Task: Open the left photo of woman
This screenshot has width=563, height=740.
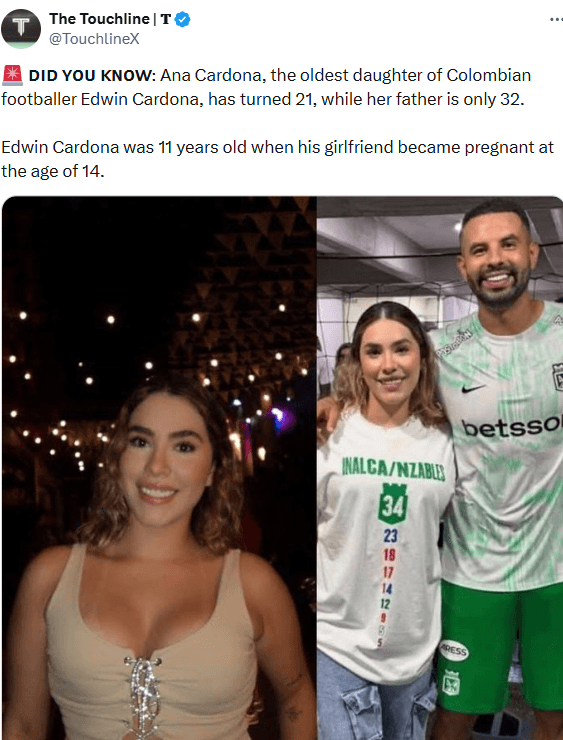Action: point(159,468)
